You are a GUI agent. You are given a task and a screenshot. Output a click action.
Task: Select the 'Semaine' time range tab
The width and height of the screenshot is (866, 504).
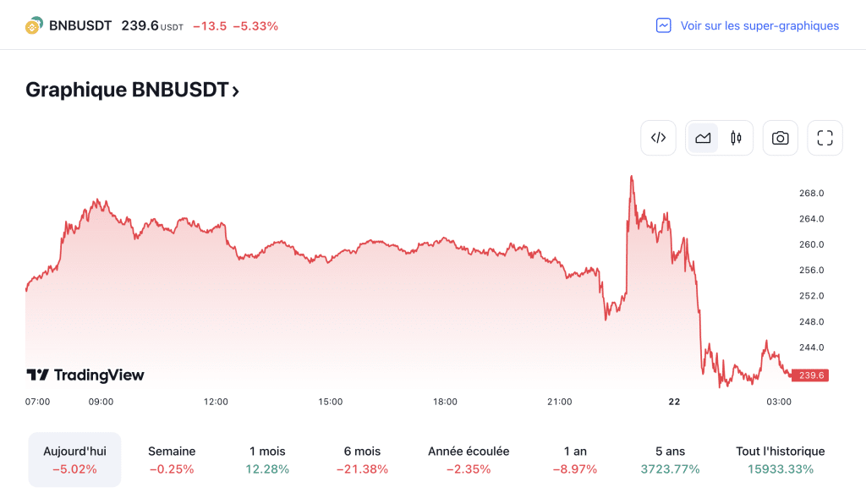(172, 459)
